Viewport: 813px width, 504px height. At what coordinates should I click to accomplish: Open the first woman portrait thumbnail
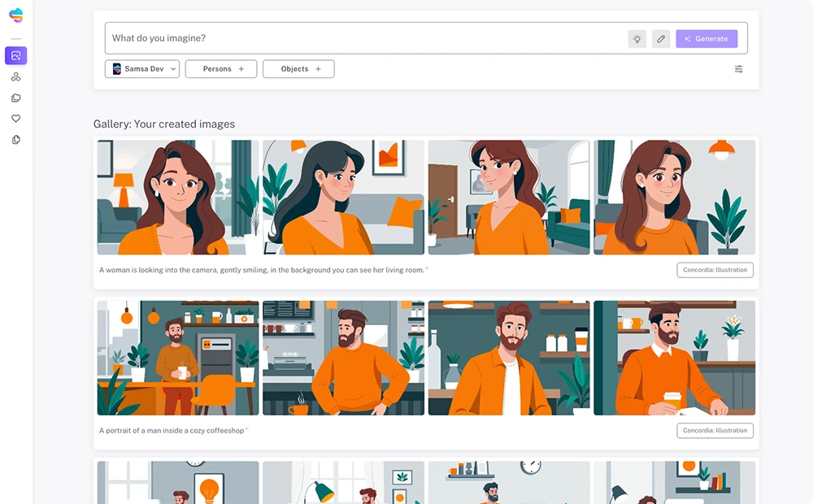[x=178, y=198]
